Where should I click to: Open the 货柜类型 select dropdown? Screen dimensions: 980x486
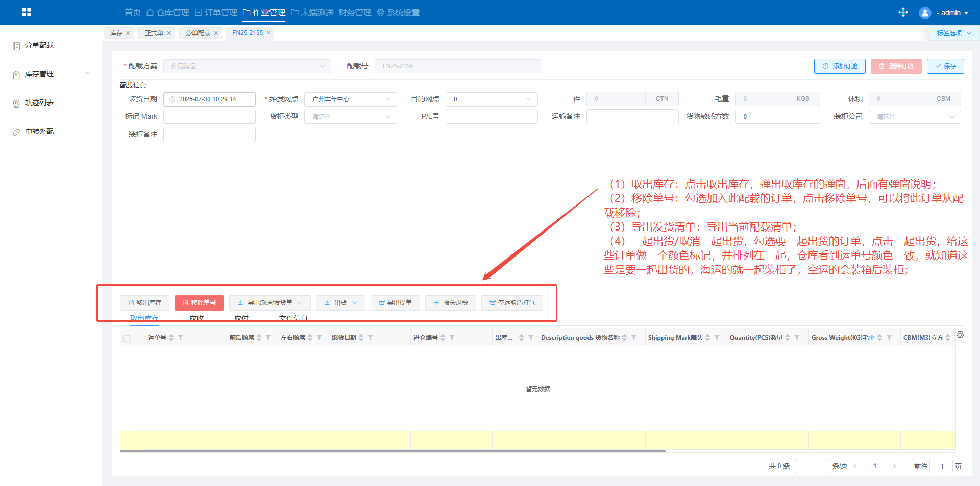pyautogui.click(x=351, y=117)
